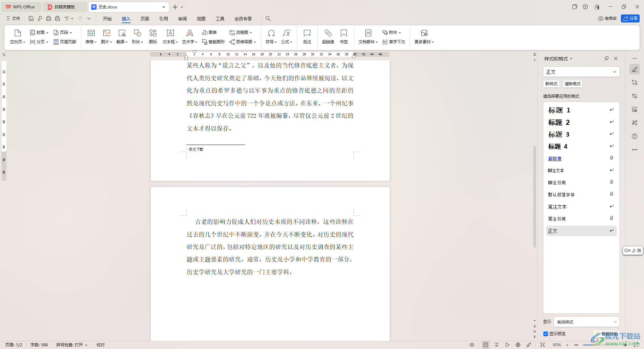The width and height of the screenshot is (644, 349).
Task: Apply the 脚注文本 style
Action: 581,170
